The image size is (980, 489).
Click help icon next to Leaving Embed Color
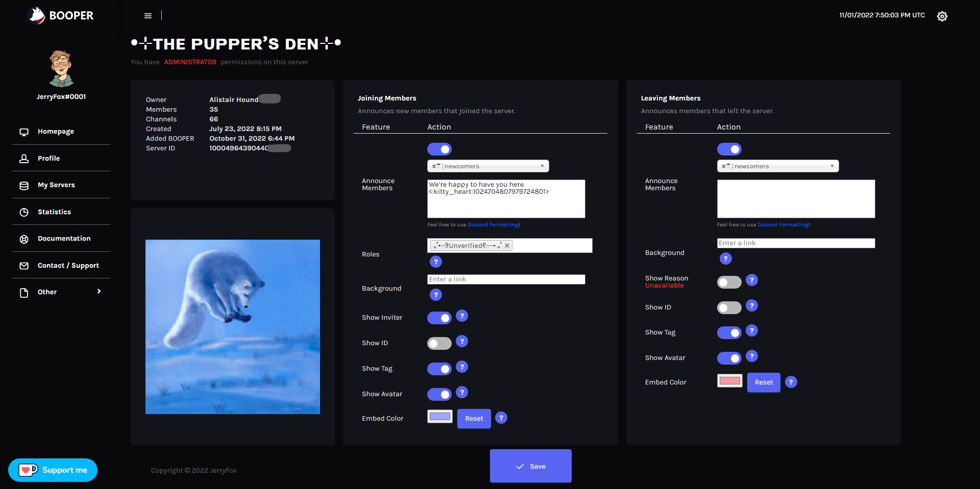click(791, 382)
